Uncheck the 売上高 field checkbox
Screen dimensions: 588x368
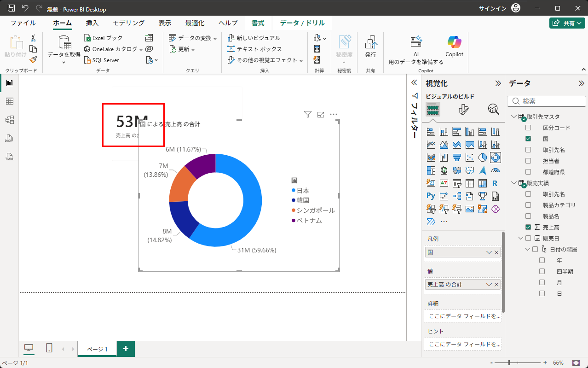528,227
